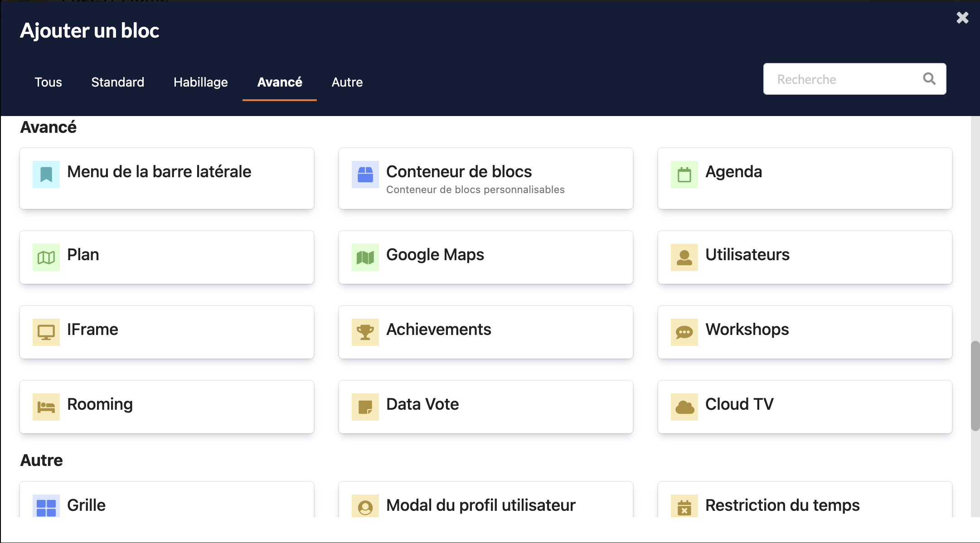This screenshot has height=543, width=980.
Task: Add a Data Vote block
Action: coord(485,407)
